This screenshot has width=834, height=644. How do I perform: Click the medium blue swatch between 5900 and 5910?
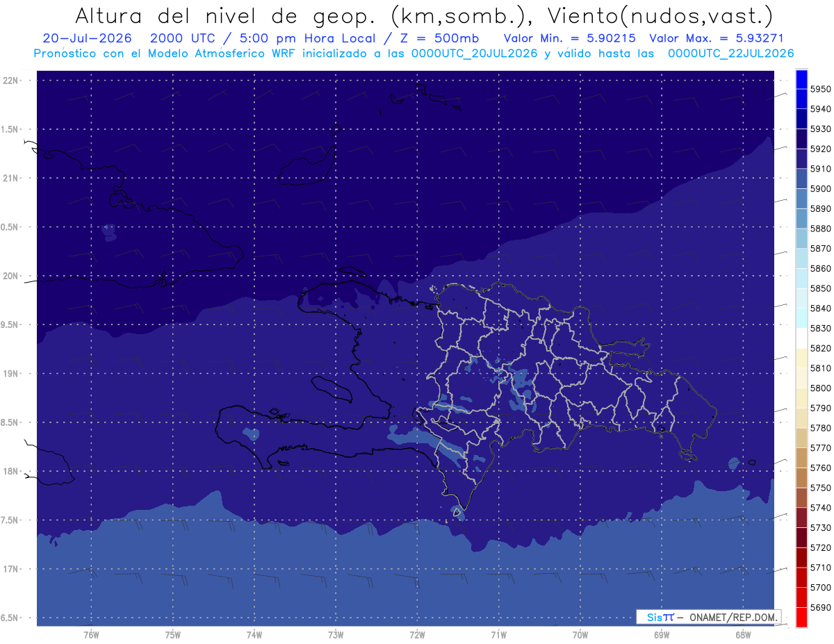(801, 179)
